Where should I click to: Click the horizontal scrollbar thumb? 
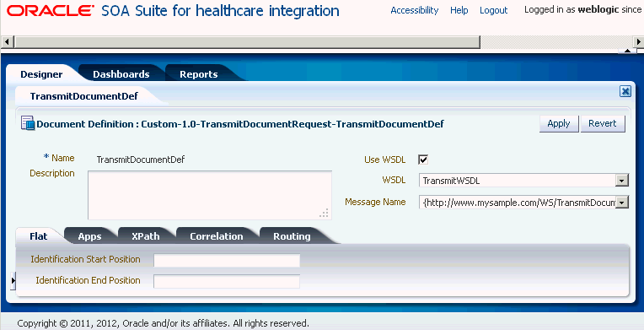[247, 42]
